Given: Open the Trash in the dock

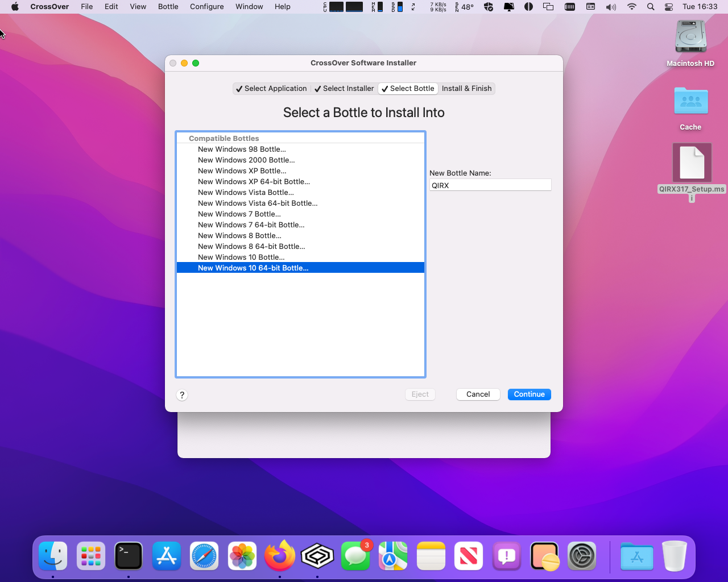Looking at the screenshot, I should 675,555.
